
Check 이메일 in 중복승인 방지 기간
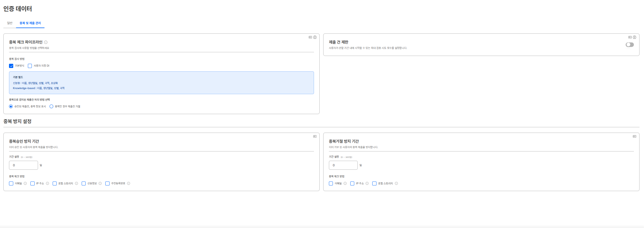[11, 183]
